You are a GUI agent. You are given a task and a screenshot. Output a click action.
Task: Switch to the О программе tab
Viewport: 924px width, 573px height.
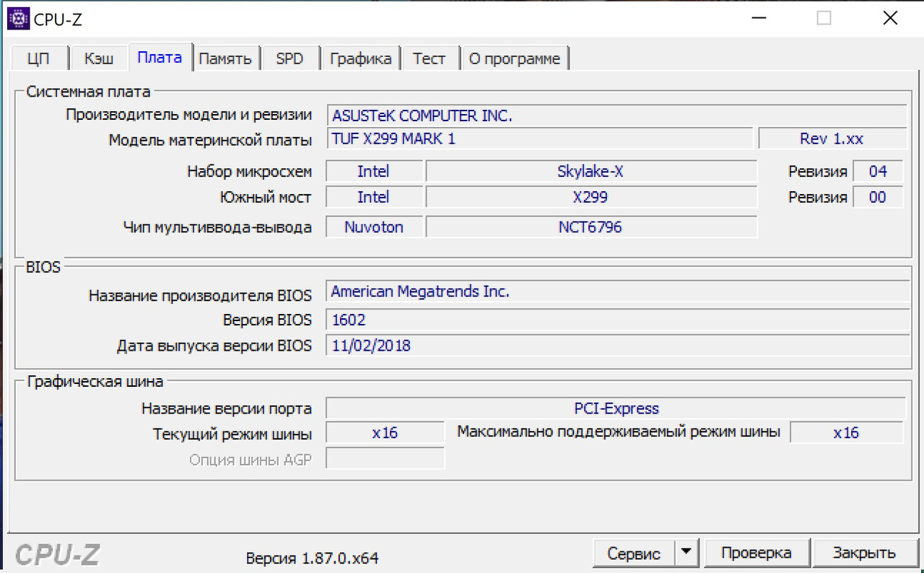coord(515,58)
